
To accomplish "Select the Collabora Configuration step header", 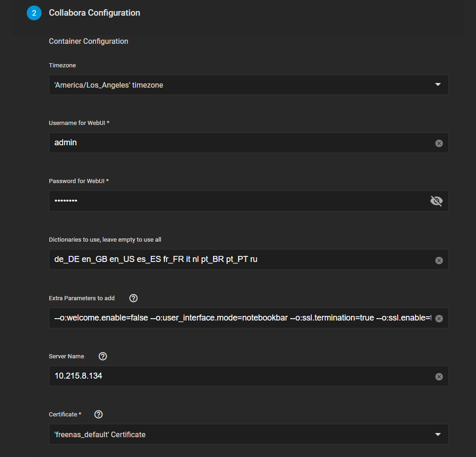I will (x=95, y=13).
